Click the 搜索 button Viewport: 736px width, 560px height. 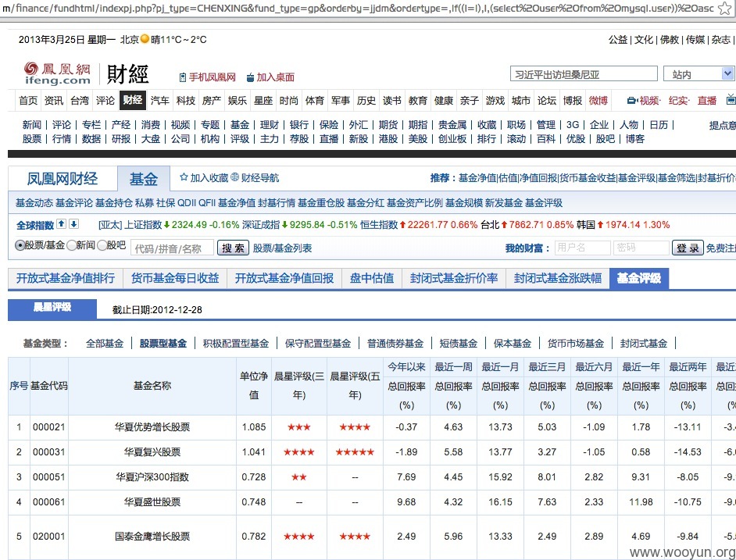(x=233, y=248)
